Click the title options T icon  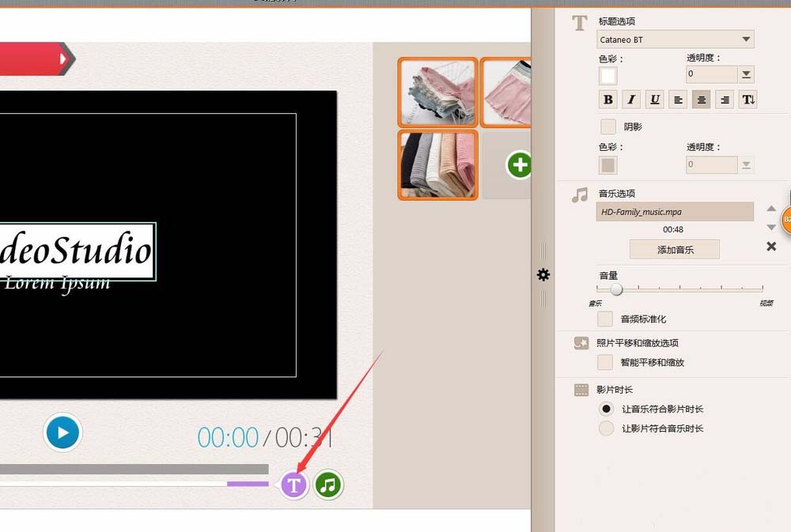[580, 23]
